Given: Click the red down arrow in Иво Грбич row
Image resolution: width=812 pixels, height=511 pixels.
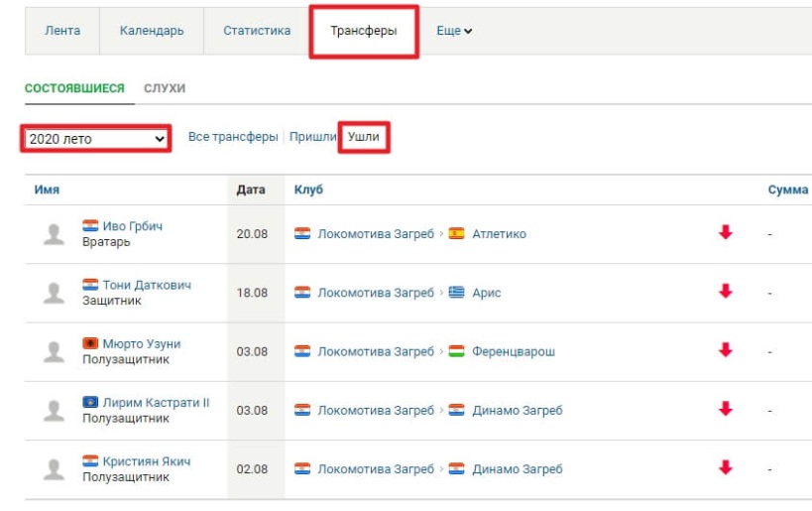Looking at the screenshot, I should coord(725,233).
